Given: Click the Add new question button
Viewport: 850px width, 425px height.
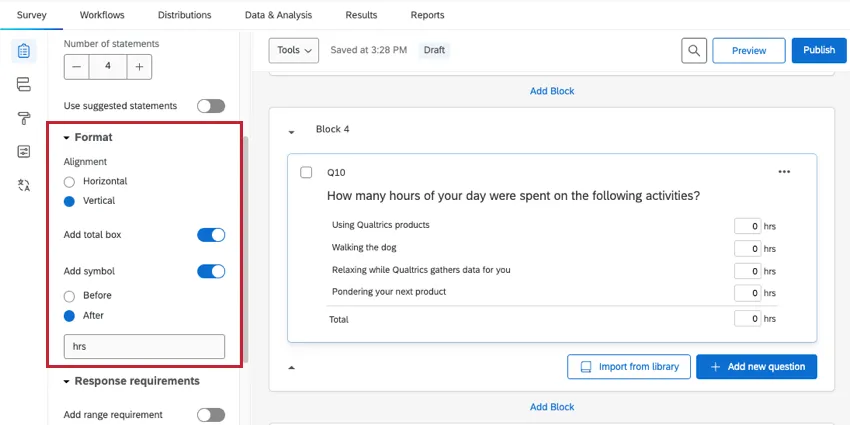Looking at the screenshot, I should point(756,367).
